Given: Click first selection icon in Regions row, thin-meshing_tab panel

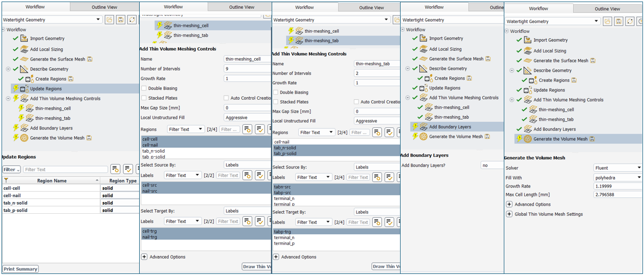Looking at the screenshot, I should [377, 132].
